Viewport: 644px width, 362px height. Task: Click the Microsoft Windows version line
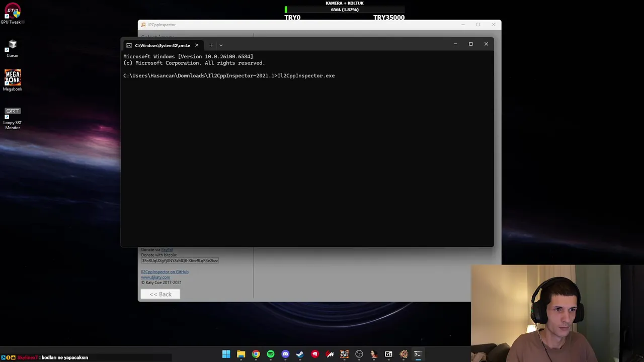188,56
